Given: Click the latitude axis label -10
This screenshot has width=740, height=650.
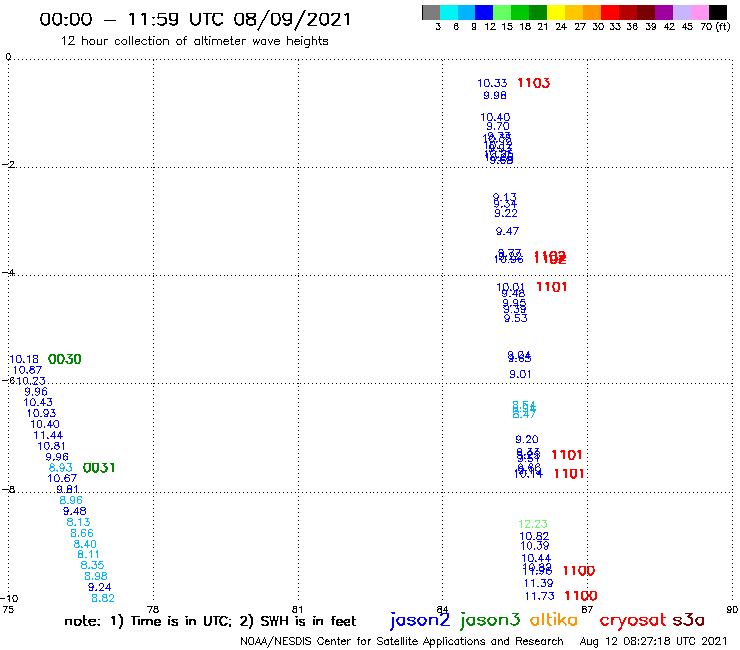Looking at the screenshot, I should click(x=10, y=599).
